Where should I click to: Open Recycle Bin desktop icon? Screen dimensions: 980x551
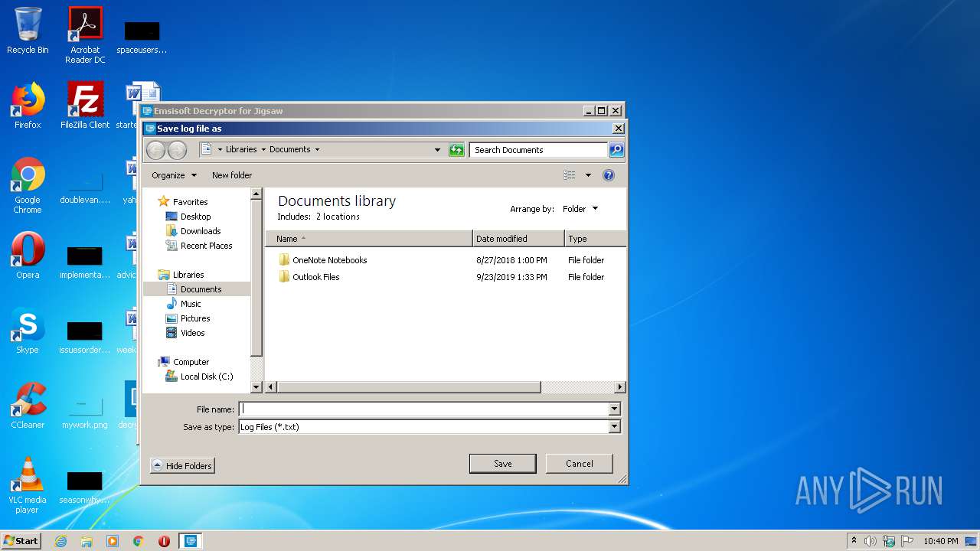point(28,31)
